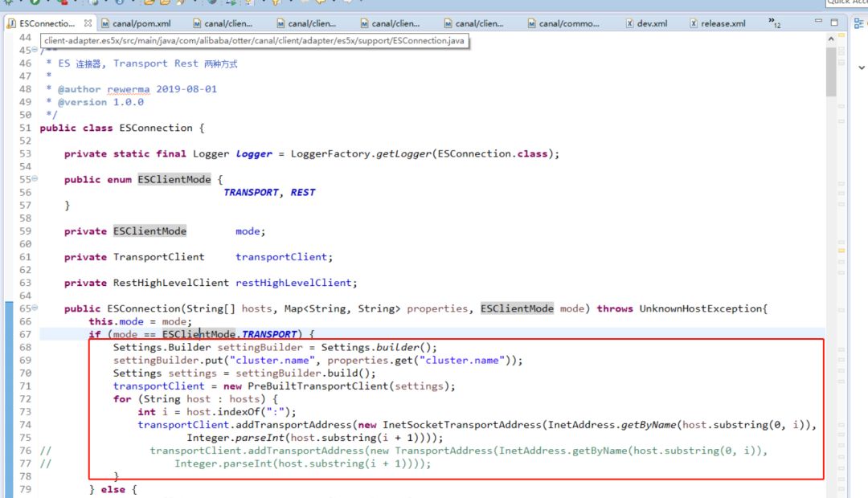
Task: Show the list of 12 hidden editors
Action: coord(775,22)
